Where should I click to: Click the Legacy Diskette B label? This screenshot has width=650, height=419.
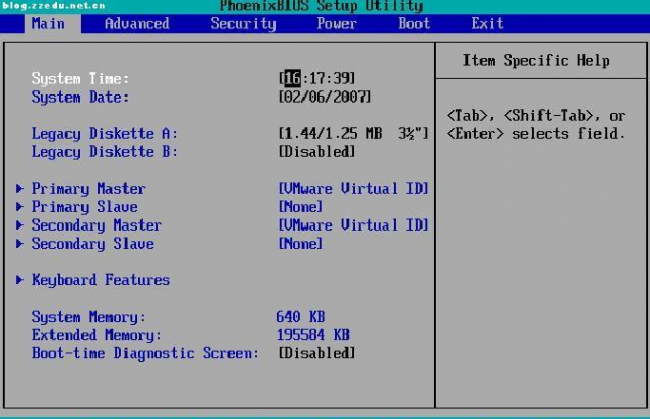coord(105,152)
